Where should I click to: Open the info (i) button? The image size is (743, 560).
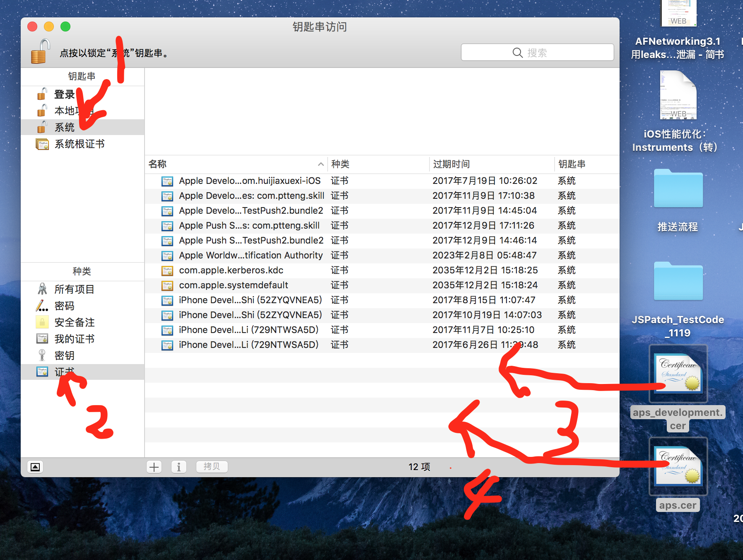click(179, 467)
